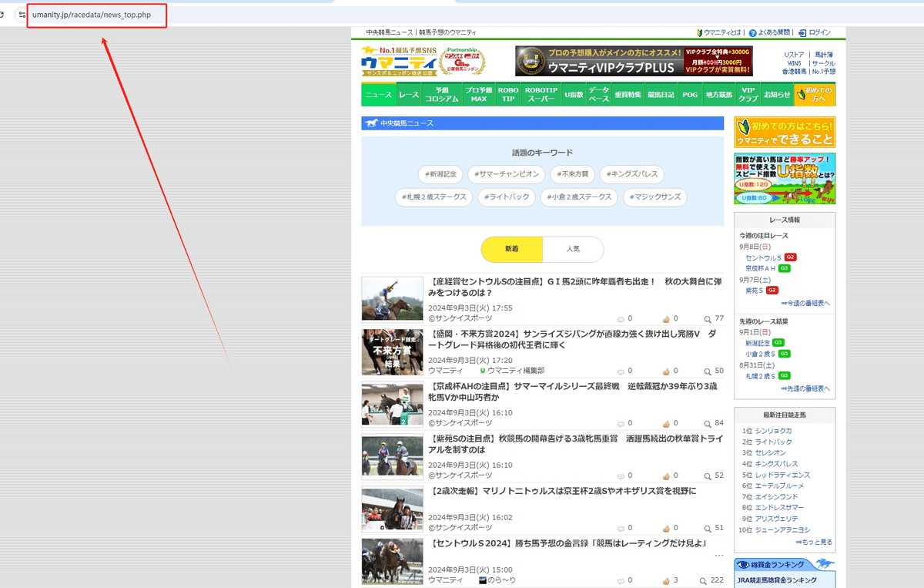Open ROBO TIP navigation tab
This screenshot has height=588, width=924.
508,94
